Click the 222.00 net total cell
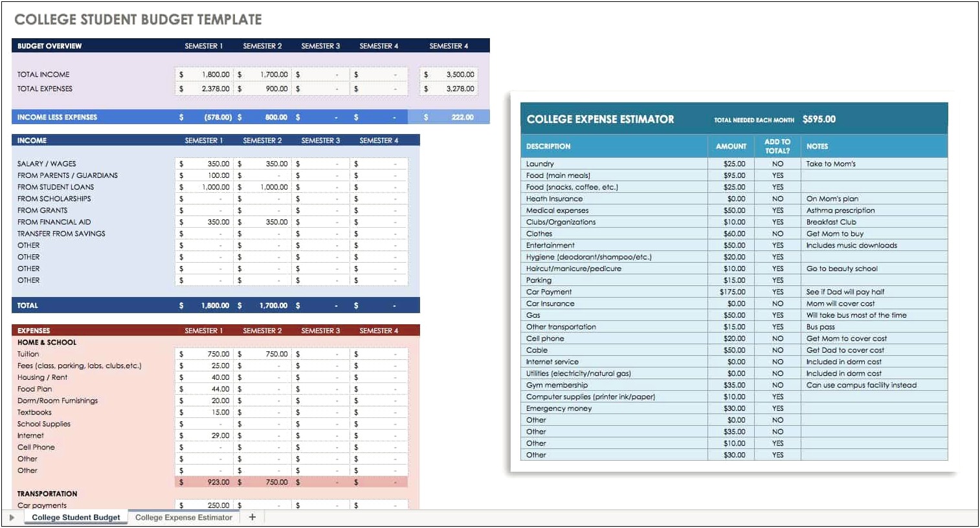This screenshot has width=980, height=528. pyautogui.click(x=449, y=117)
